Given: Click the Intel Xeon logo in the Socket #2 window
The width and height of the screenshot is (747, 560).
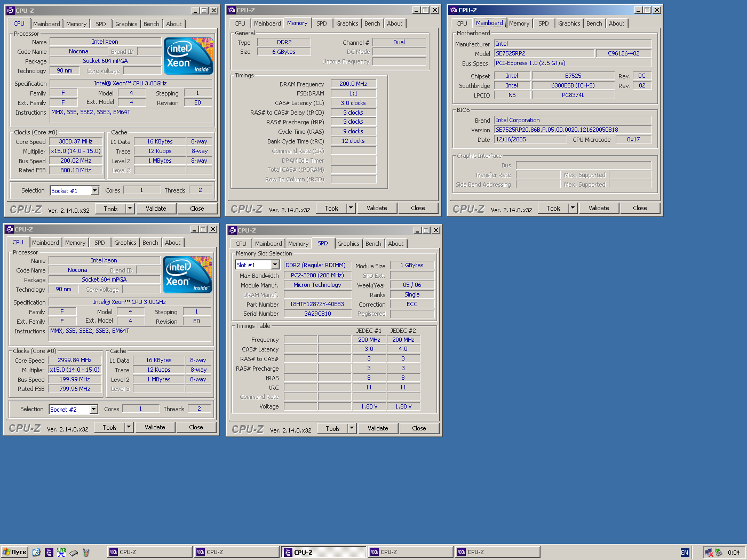Looking at the screenshot, I should 187,274.
